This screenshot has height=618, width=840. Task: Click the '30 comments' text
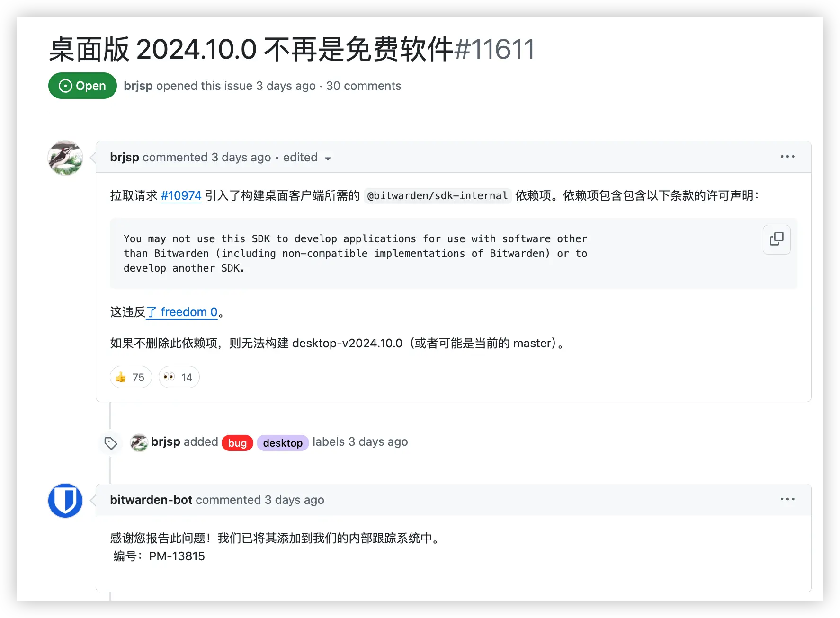(364, 86)
